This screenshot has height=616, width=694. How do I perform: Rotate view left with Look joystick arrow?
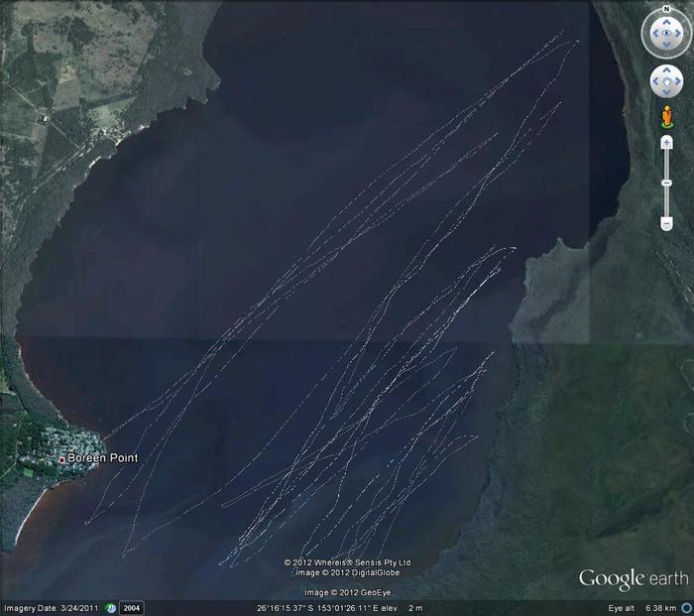653,34
